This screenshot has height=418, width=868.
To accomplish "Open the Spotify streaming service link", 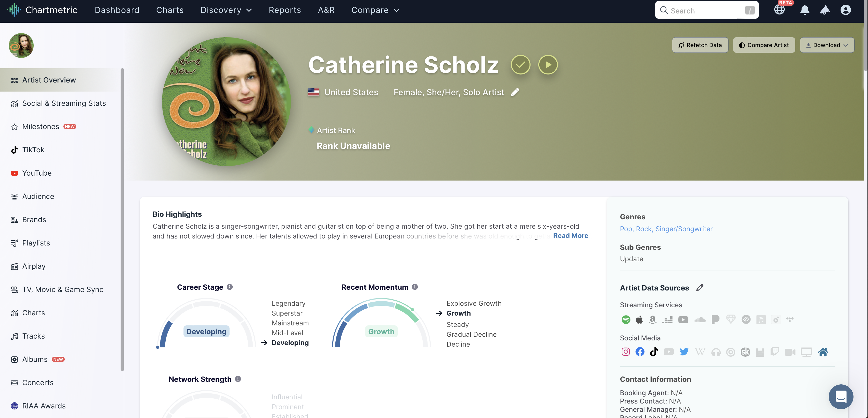I will tap(626, 319).
